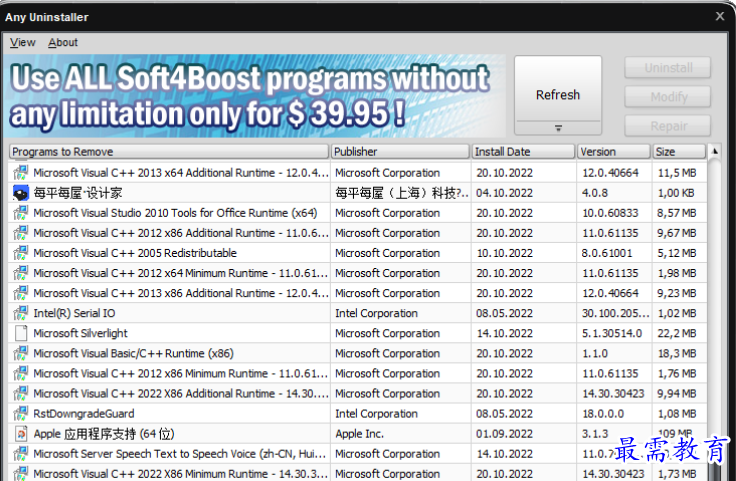The width and height of the screenshot is (736, 481).
Task: Sort list by Version column header
Action: (x=614, y=152)
